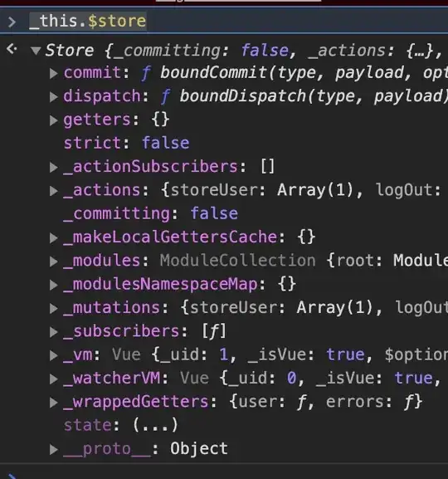Screen dimensions: 448x479
Task: Click the input prompt chevron beside _this.$store
Action: click(x=12, y=22)
